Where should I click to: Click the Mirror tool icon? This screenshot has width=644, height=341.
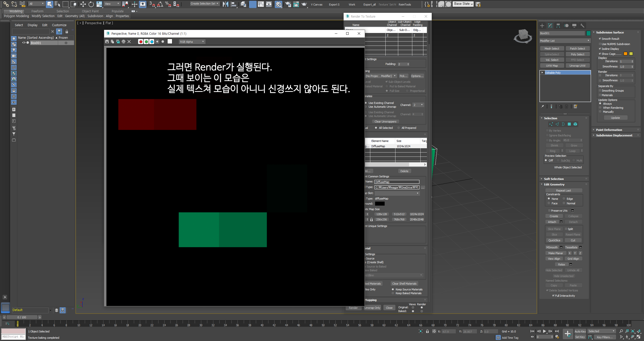point(225,4)
